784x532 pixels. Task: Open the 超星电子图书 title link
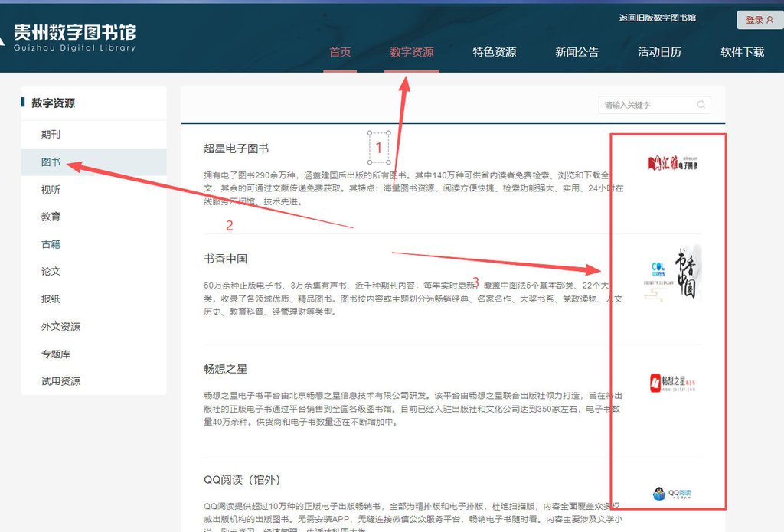click(237, 149)
